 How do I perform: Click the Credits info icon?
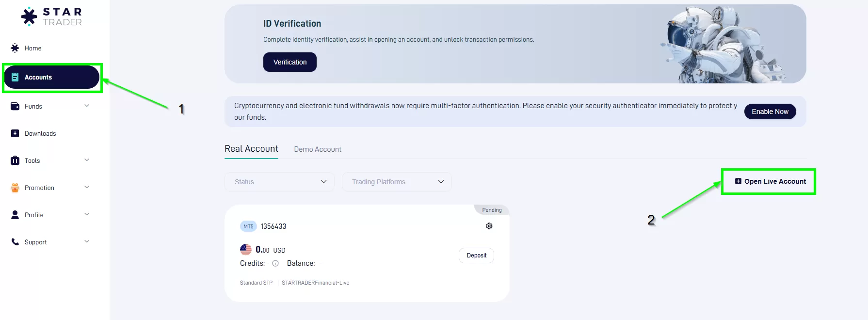275,263
